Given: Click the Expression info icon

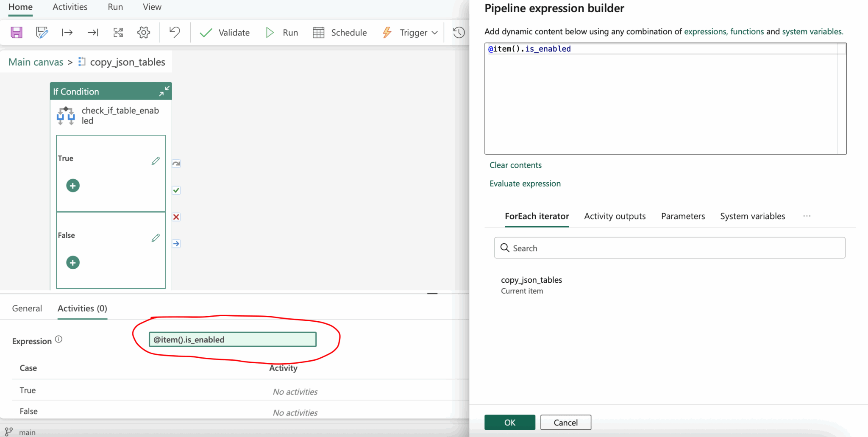Looking at the screenshot, I should (x=59, y=339).
